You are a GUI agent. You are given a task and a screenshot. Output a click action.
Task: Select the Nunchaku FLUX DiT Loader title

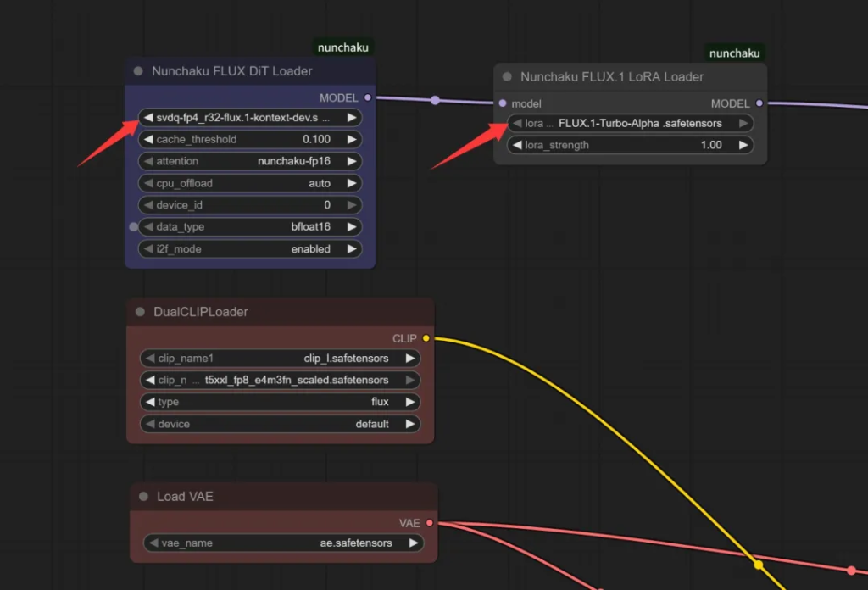click(x=232, y=71)
